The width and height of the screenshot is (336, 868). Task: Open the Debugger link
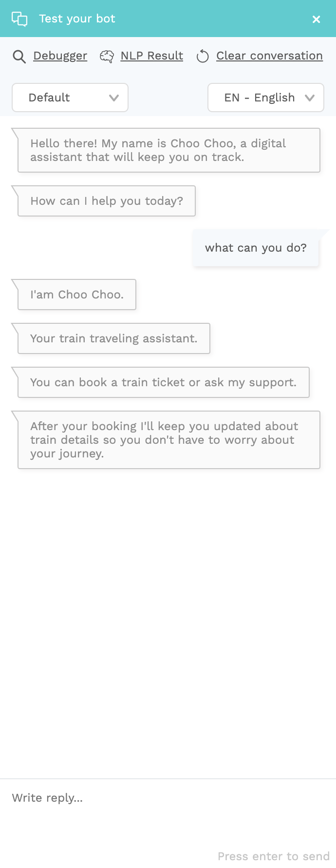point(60,56)
